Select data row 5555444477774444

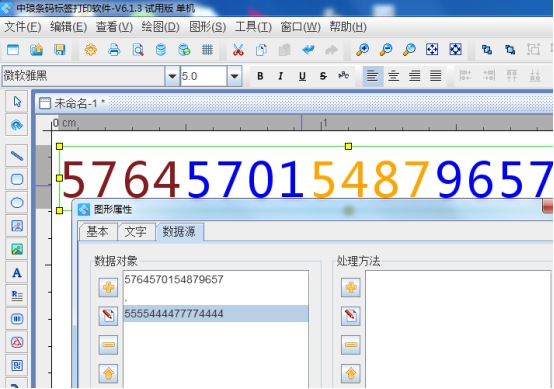tap(216, 313)
